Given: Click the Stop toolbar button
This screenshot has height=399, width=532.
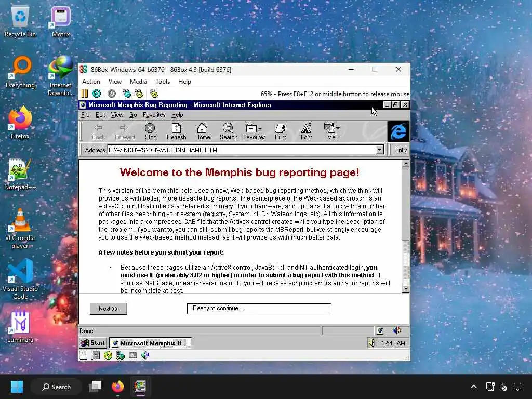Looking at the screenshot, I should pyautogui.click(x=150, y=131).
